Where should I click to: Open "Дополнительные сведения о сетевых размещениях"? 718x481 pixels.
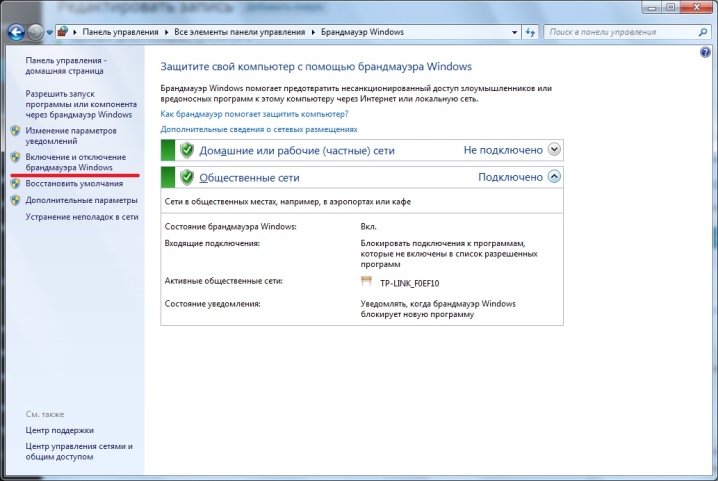(259, 129)
